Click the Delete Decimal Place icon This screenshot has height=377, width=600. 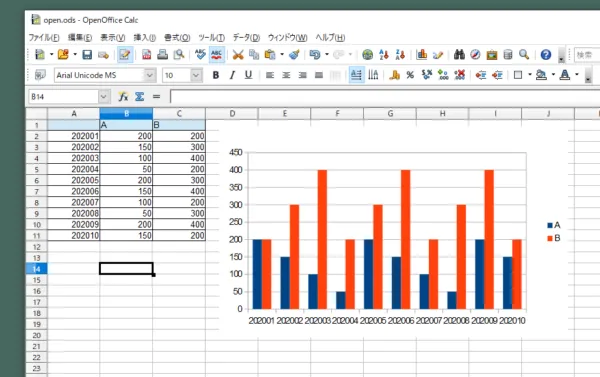click(x=460, y=75)
